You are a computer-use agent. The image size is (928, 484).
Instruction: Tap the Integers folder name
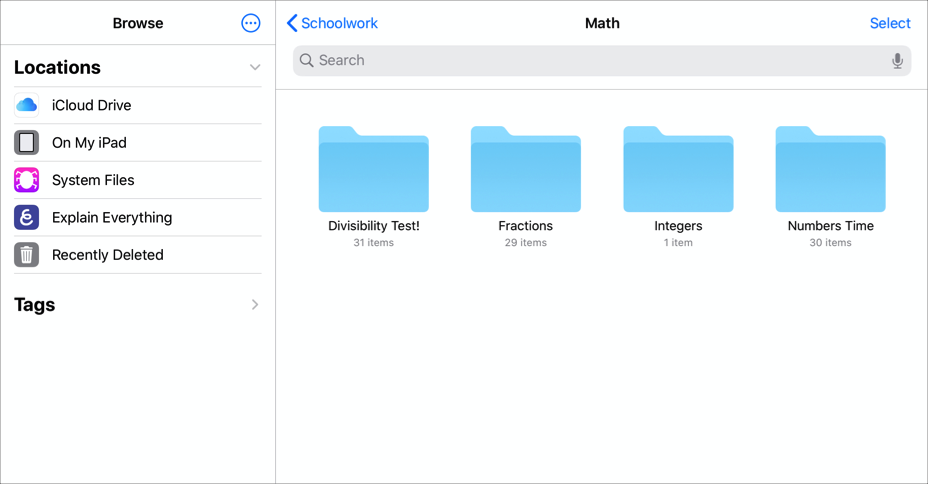[678, 226]
